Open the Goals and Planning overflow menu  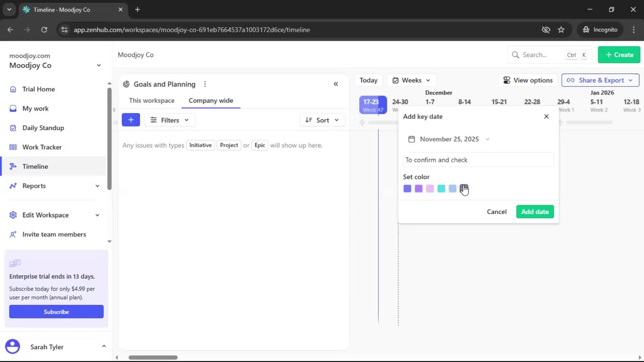click(205, 84)
